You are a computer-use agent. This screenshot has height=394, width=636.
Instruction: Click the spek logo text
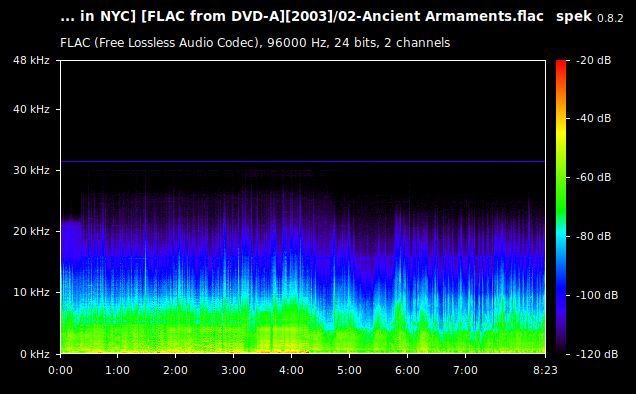[x=574, y=17]
